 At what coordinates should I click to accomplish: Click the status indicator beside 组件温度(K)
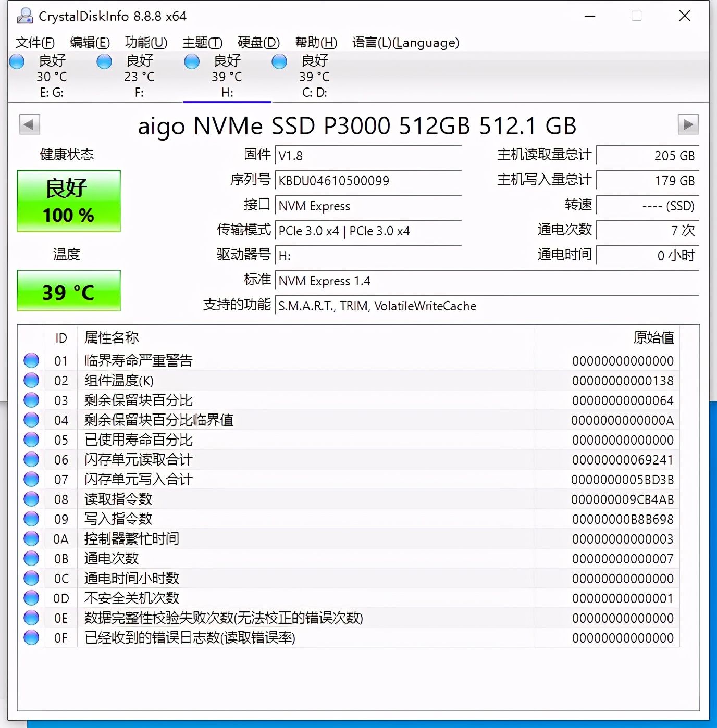click(x=31, y=380)
